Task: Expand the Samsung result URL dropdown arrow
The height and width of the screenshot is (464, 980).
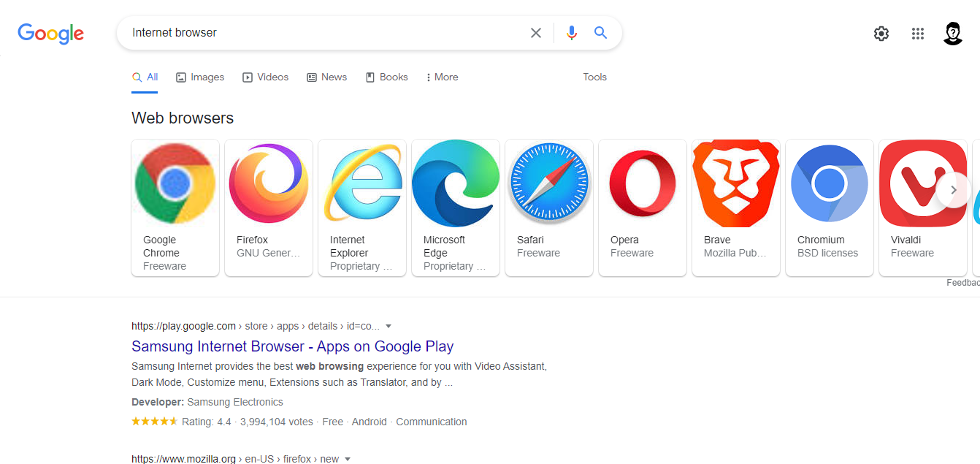Action: pyautogui.click(x=388, y=326)
